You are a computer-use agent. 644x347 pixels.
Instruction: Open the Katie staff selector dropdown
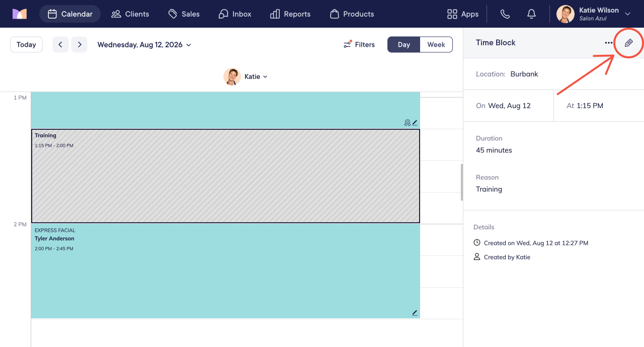pyautogui.click(x=256, y=76)
